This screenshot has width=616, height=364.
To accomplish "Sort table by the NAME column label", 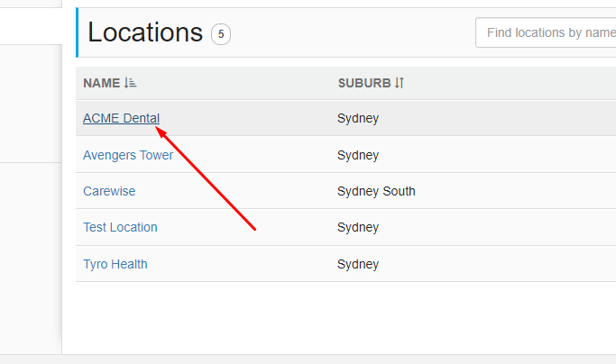I will point(101,83).
